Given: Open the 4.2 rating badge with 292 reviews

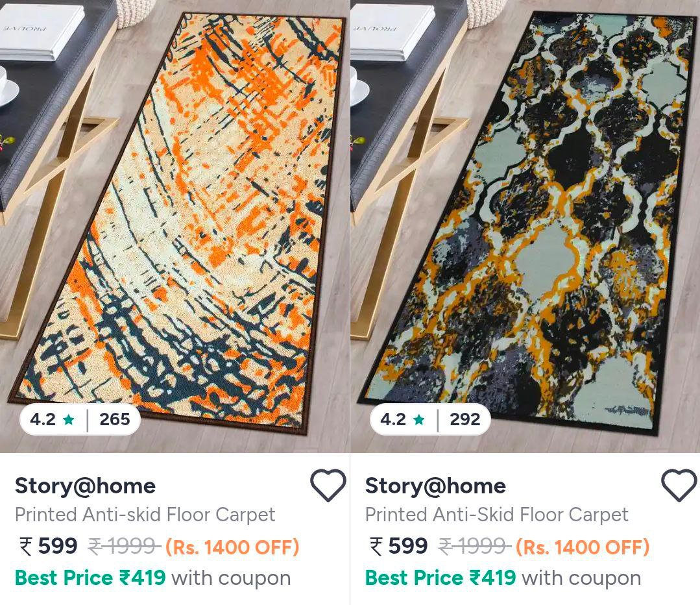Looking at the screenshot, I should pos(430,419).
